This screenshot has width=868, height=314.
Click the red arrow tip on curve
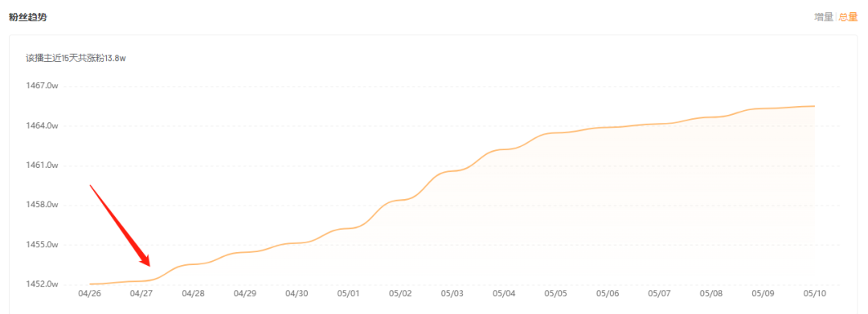149,264
